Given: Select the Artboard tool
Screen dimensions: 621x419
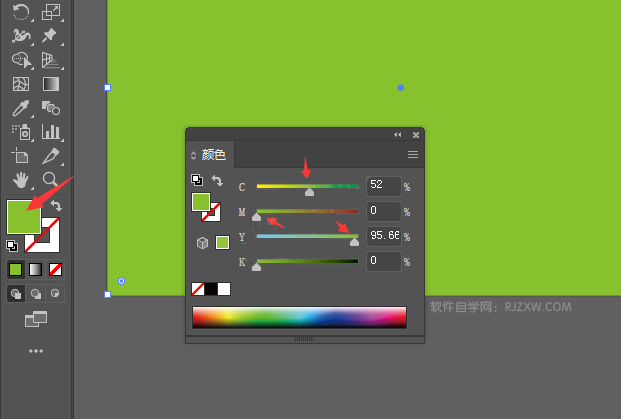Looking at the screenshot, I should pos(20,156).
